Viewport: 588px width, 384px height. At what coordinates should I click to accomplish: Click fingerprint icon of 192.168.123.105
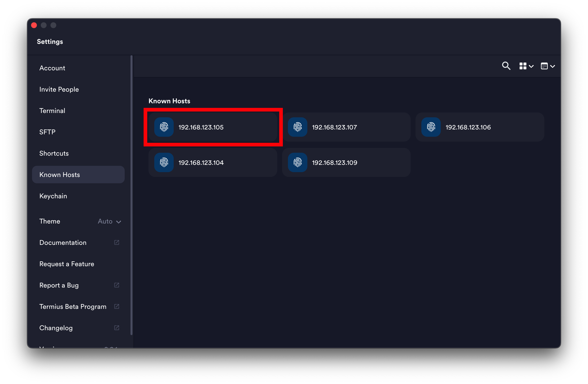point(164,127)
